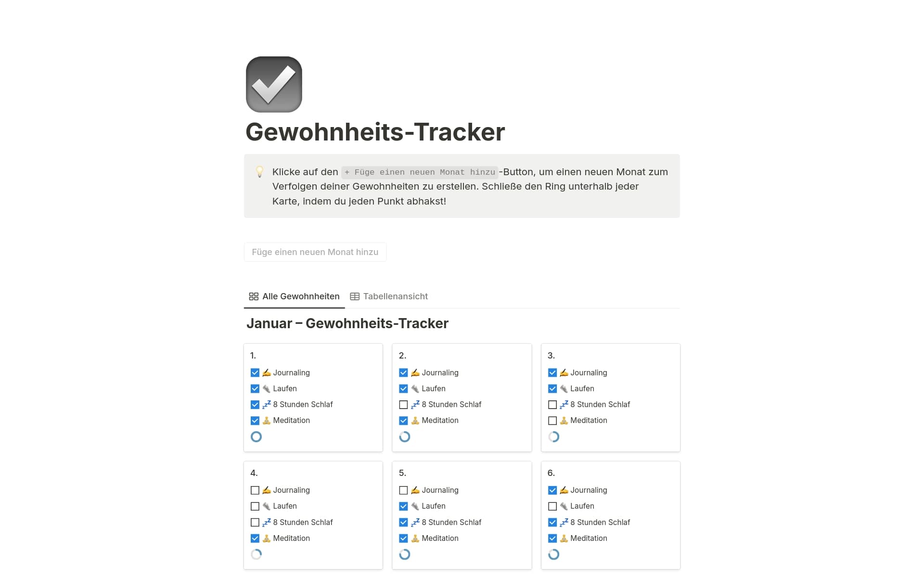Click the progress ring under card 1

pos(256,436)
